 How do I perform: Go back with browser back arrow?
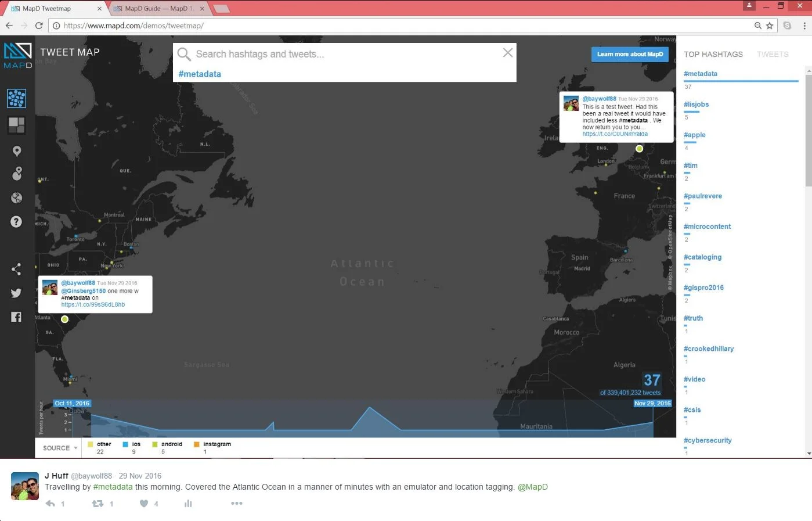(9, 26)
